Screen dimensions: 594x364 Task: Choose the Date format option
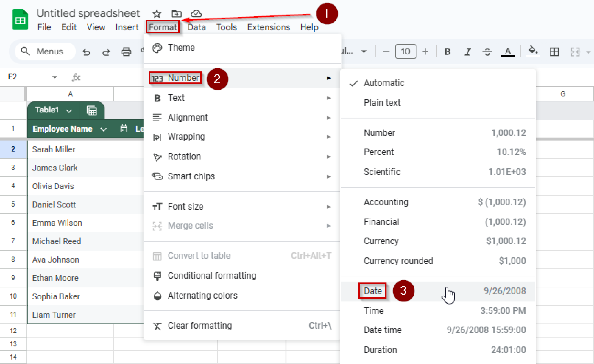pyautogui.click(x=373, y=291)
